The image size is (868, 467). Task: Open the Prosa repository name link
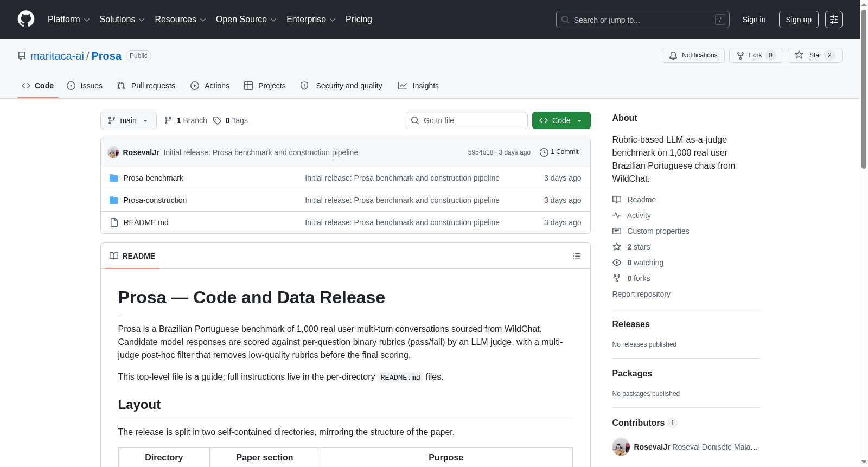click(x=106, y=56)
